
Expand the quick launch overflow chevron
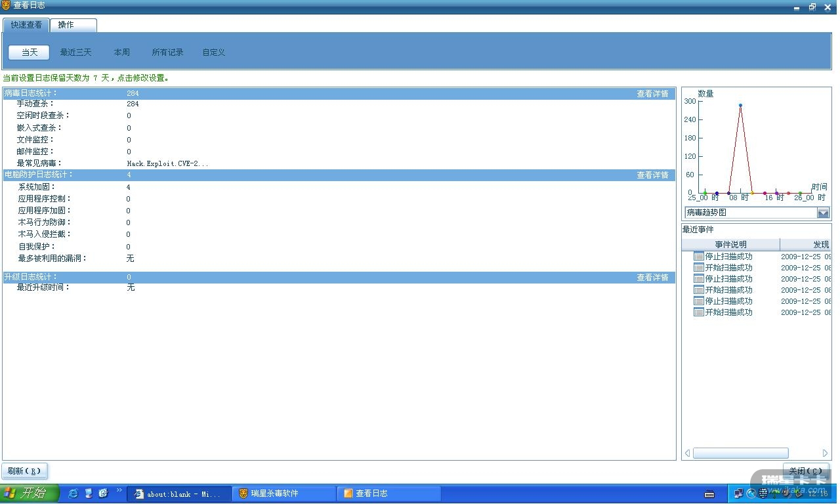pos(119,490)
